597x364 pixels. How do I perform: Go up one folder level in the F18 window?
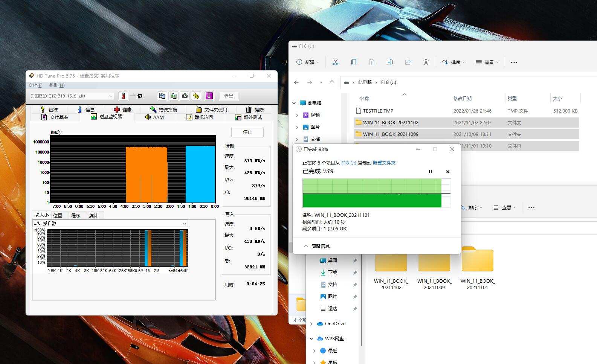pos(332,82)
